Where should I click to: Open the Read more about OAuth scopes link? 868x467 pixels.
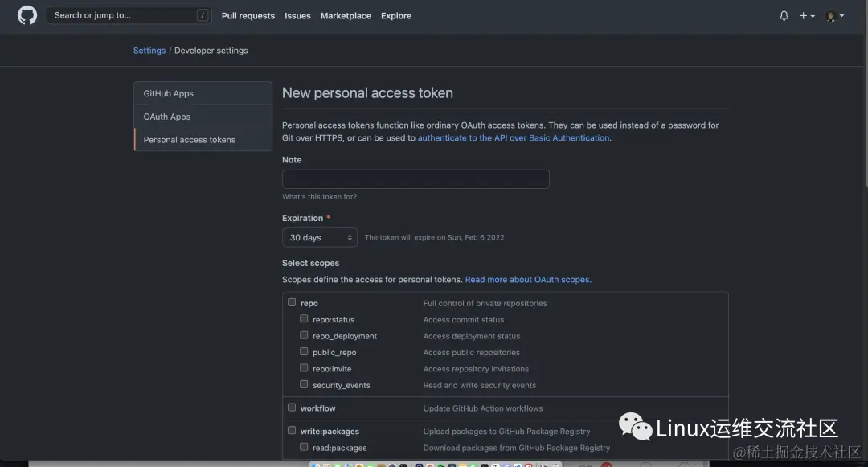coord(527,280)
